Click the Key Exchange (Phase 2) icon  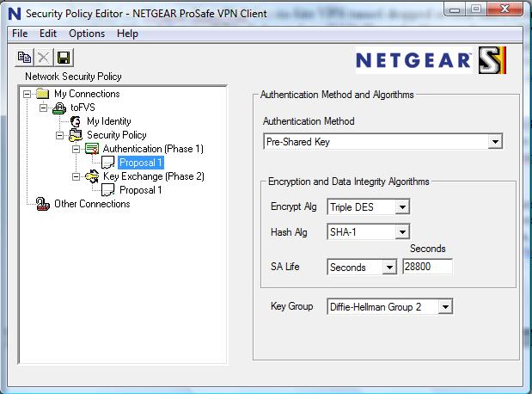click(92, 176)
